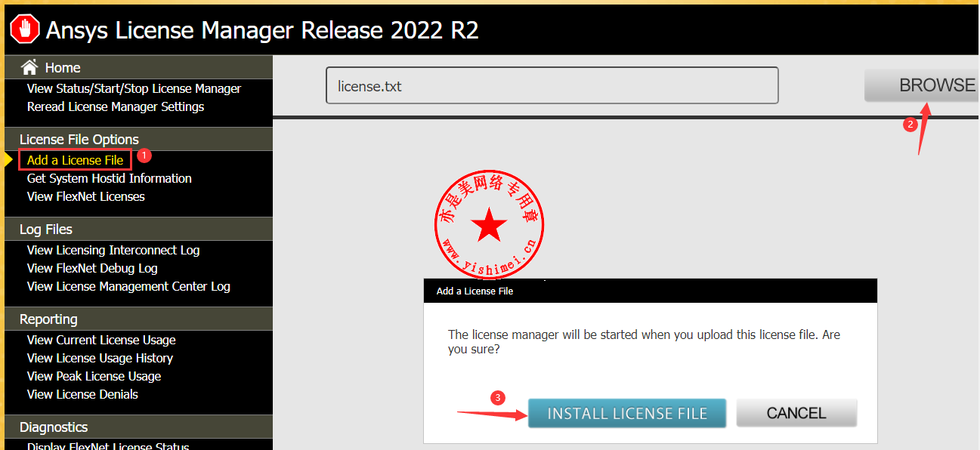Open View Peak License Usage

pos(94,376)
